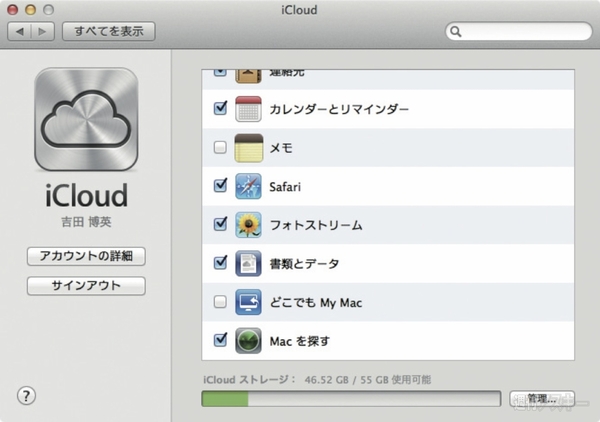The width and height of the screenshot is (600, 422).
Task: Click the iCloud window title
Action: (299, 10)
